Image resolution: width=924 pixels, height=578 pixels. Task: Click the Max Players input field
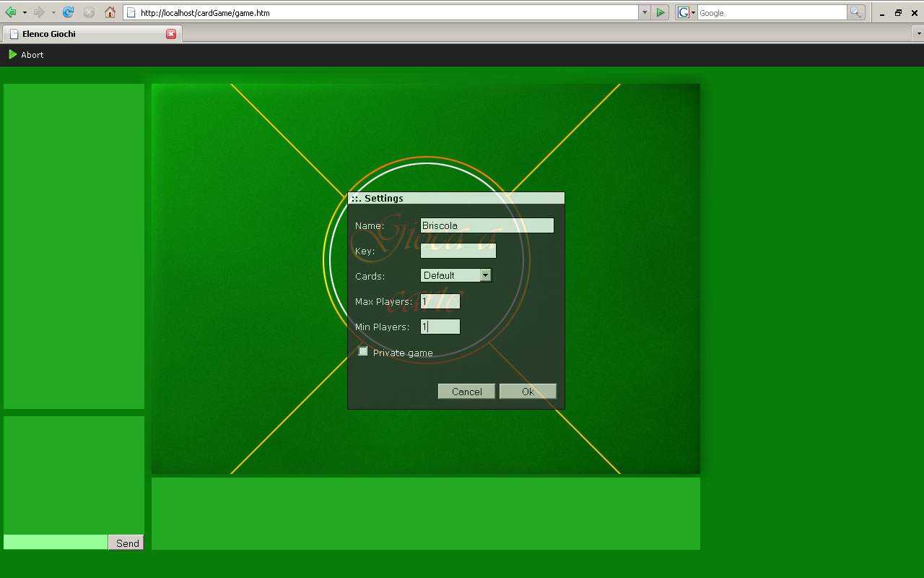(x=440, y=301)
